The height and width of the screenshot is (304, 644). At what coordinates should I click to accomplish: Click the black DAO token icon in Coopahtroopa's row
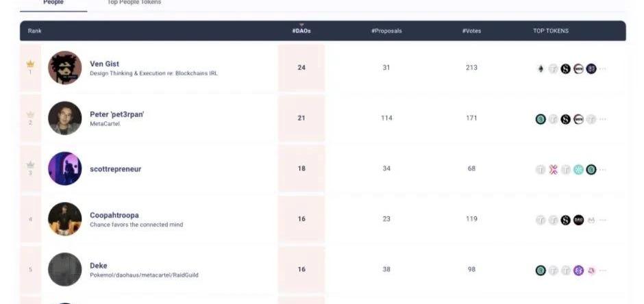coord(578,220)
